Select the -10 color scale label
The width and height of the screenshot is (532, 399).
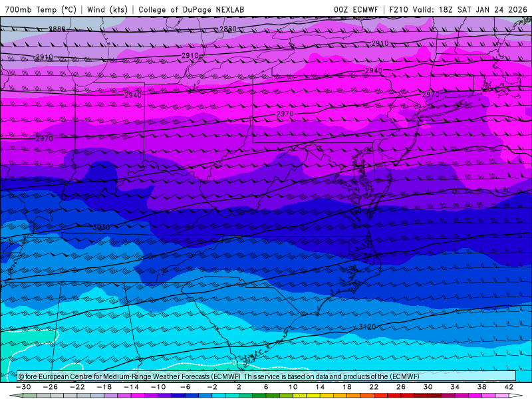[158, 387]
